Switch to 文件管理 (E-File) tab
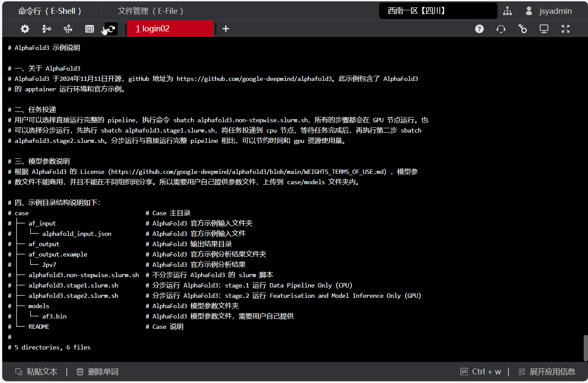The image size is (588, 383). (151, 11)
